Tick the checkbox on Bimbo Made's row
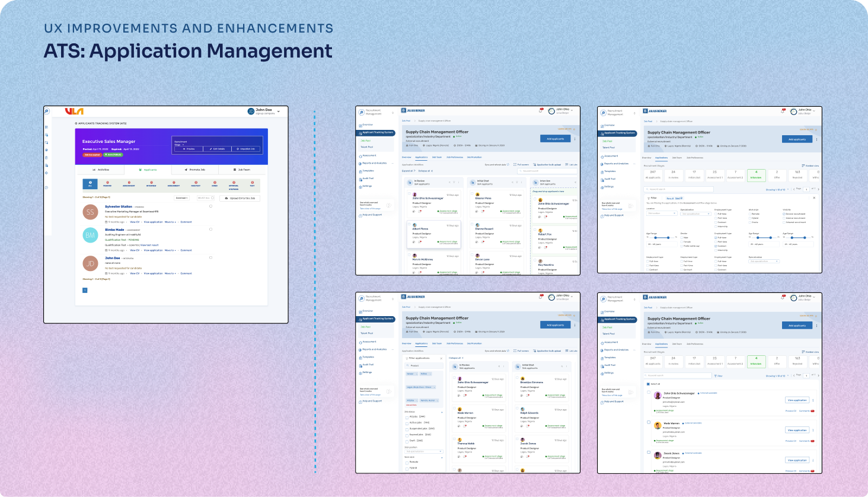Viewport: 868px width, 497px height. (210, 229)
